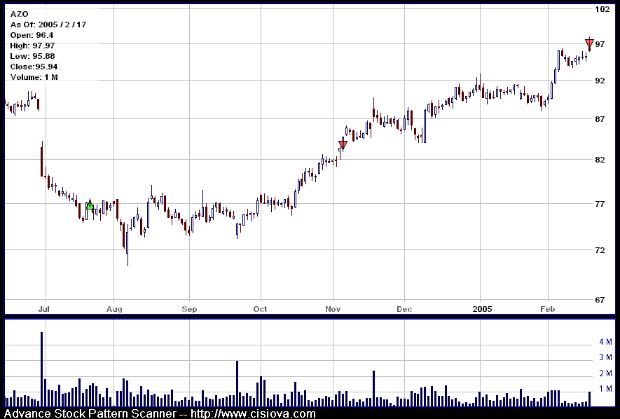Click the "High: 97.97" value
The height and width of the screenshot is (419, 620).
[x=32, y=46]
